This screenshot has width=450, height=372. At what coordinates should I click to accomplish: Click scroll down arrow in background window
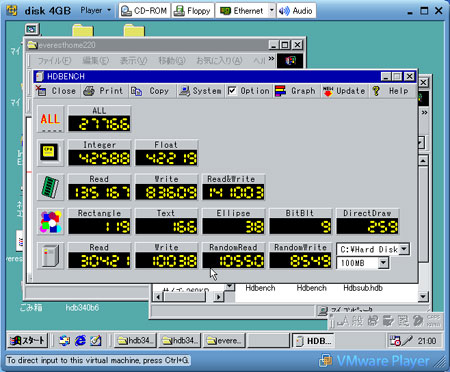click(423, 296)
